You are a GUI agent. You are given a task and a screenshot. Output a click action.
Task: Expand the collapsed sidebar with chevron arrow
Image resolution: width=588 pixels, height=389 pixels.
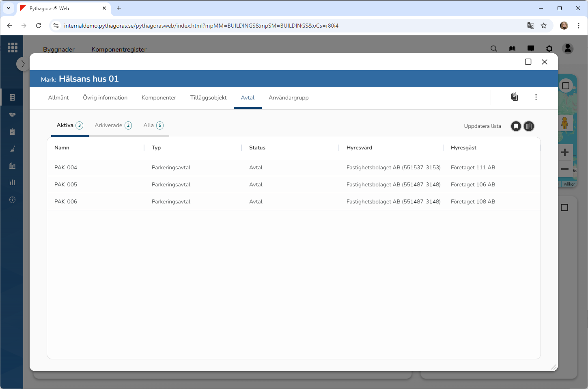(23, 64)
